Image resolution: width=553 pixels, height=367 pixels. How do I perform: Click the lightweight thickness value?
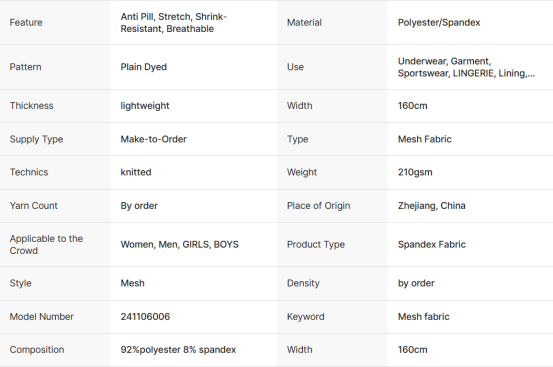pos(145,106)
